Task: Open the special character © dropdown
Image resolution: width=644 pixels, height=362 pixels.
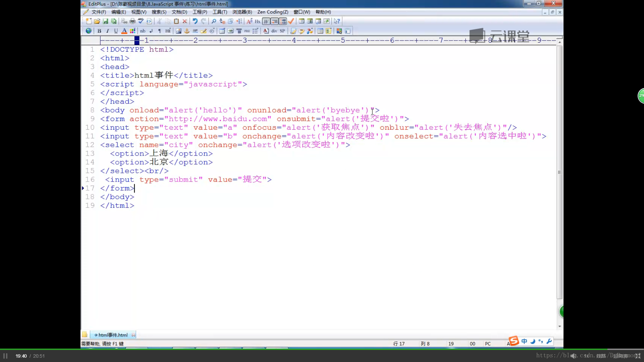Action: tap(212, 31)
